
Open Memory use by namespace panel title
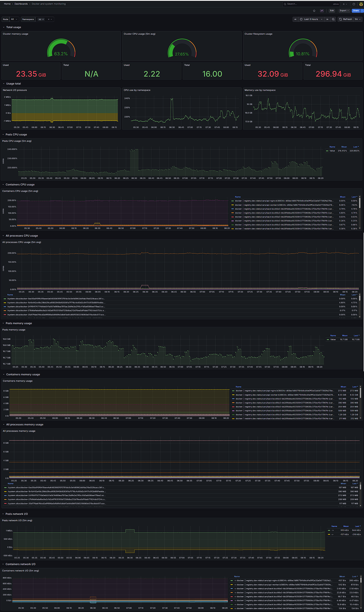point(260,90)
